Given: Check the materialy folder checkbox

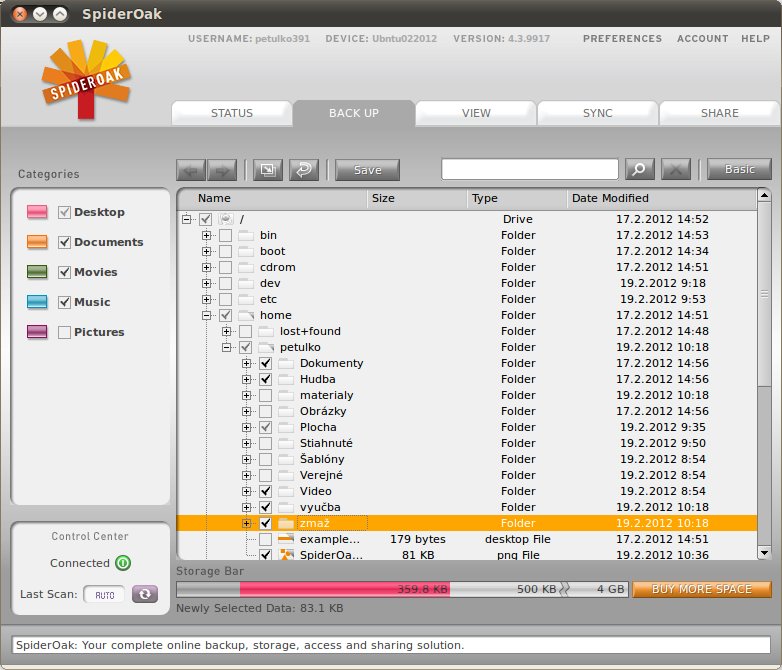Looking at the screenshot, I should pyautogui.click(x=265, y=395).
